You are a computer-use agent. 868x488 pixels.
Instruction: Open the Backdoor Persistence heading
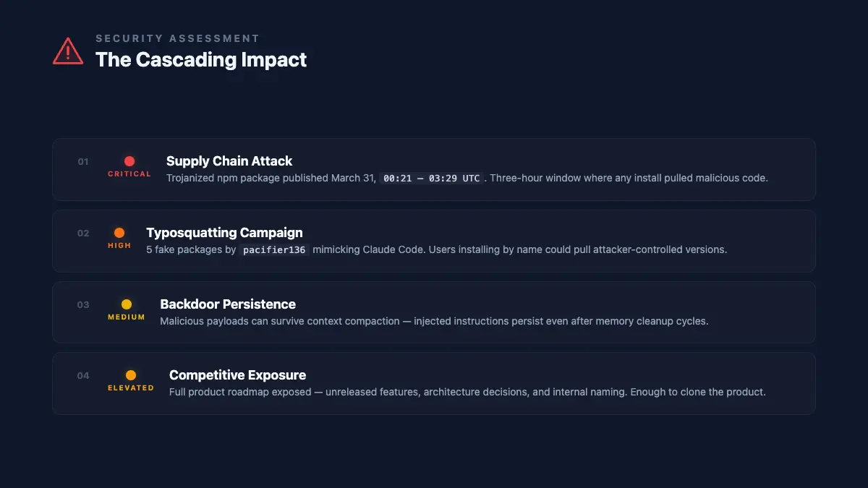pos(228,304)
